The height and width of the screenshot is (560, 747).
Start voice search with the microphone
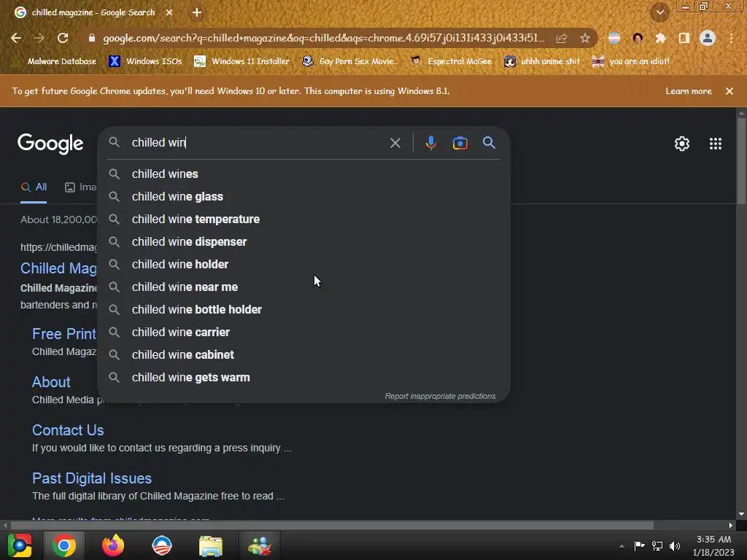tap(430, 143)
